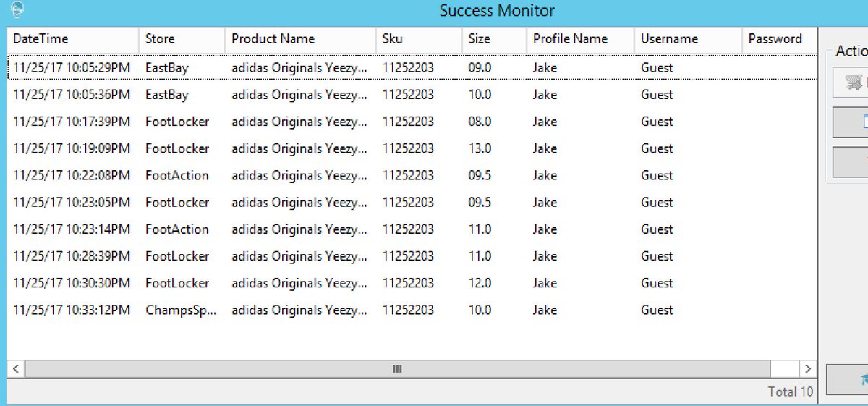Click the horizontal scrollbar left arrow

(x=15, y=369)
